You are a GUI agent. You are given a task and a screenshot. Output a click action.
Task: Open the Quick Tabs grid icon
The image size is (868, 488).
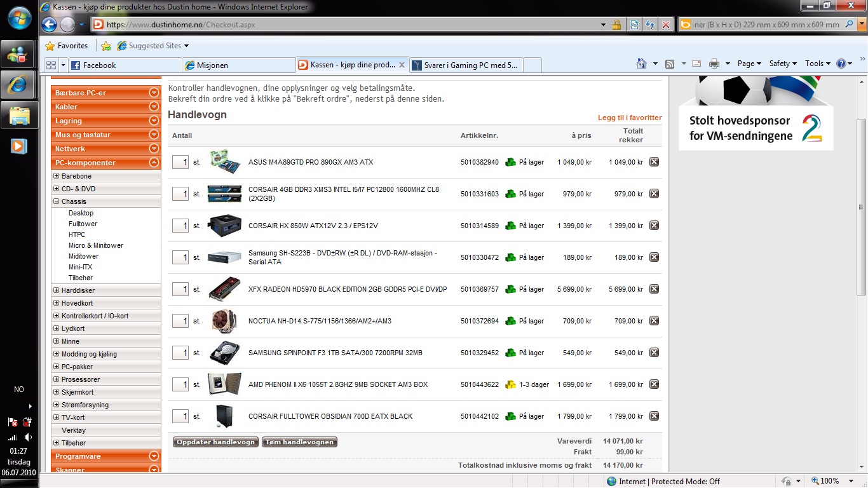click(x=51, y=65)
